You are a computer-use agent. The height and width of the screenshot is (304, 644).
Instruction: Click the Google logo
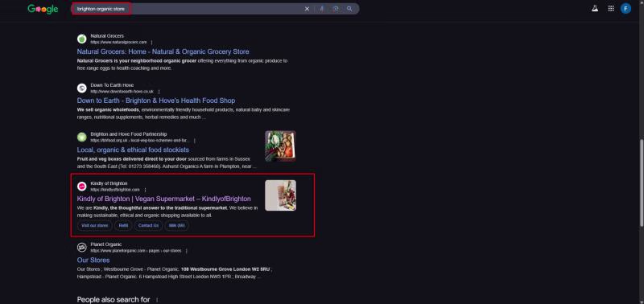point(43,9)
